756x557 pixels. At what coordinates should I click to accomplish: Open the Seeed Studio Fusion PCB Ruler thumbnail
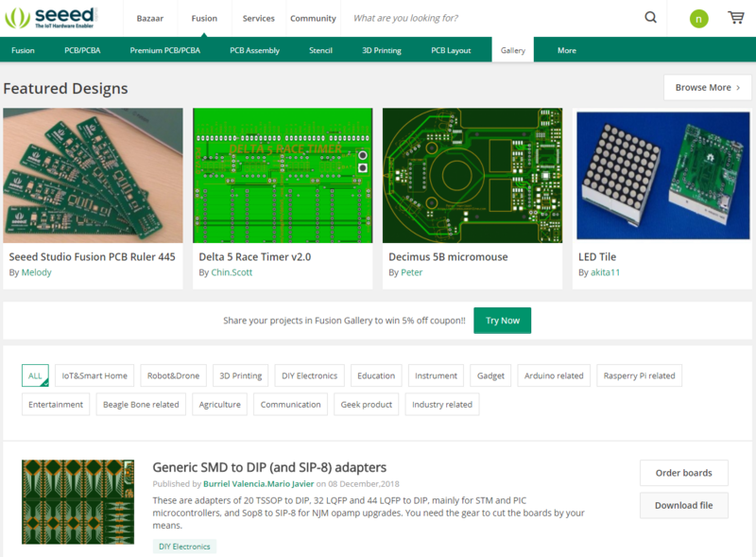pos(93,175)
